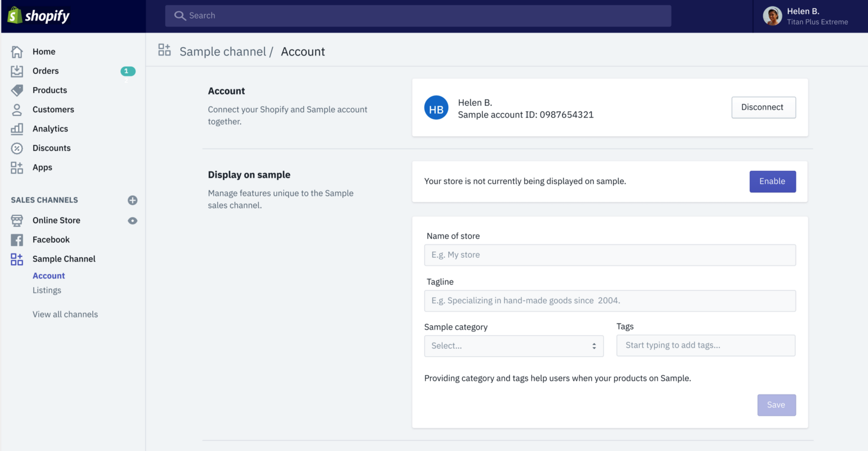868x451 pixels.
Task: Click the Analytics bar chart icon
Action: coord(17,129)
